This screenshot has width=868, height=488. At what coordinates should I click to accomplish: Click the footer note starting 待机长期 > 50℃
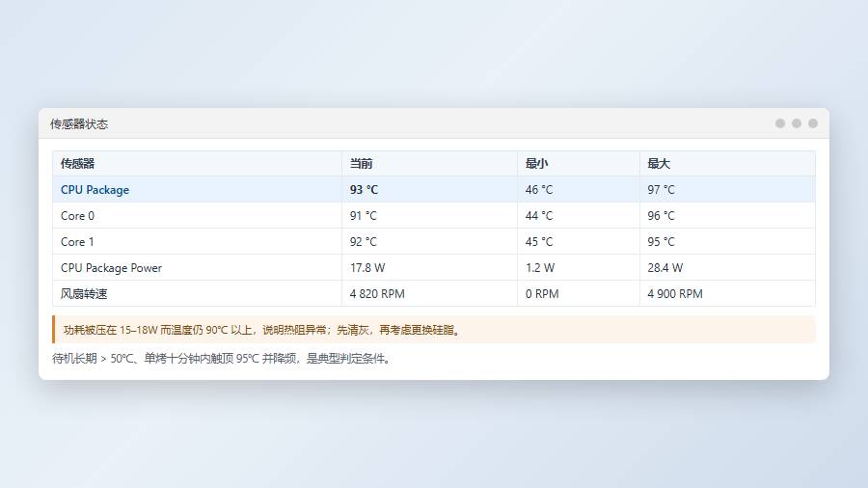(x=223, y=359)
